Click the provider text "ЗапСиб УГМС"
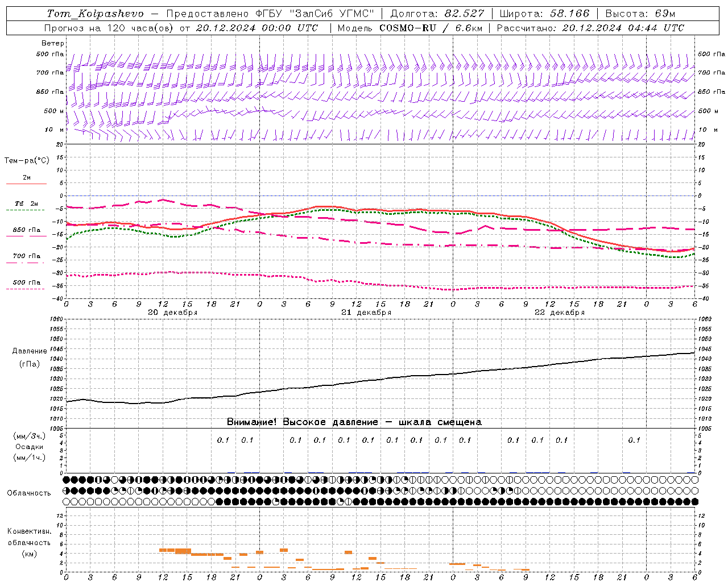The image size is (728, 582). pos(332,14)
